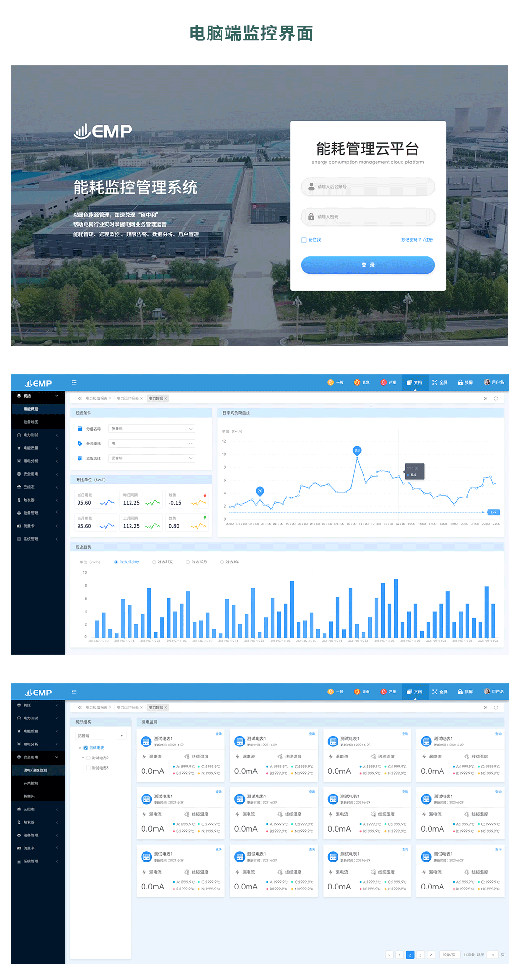
Task: Click the 锁屏 lock icon in the 漏电监测 dashboard header
Action: (460, 692)
